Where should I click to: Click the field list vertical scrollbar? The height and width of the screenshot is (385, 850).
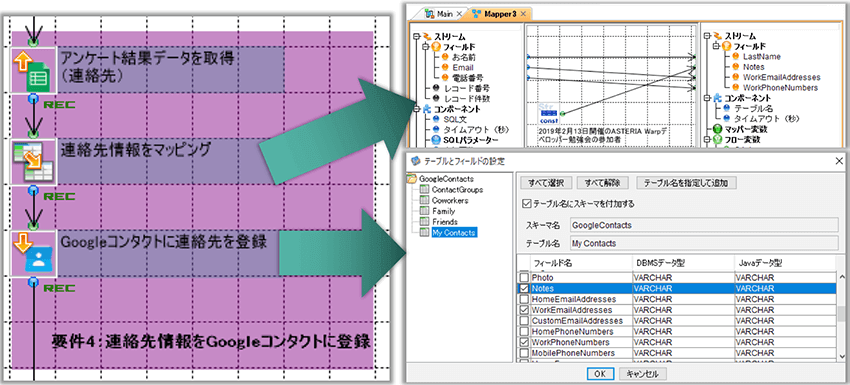(842, 316)
